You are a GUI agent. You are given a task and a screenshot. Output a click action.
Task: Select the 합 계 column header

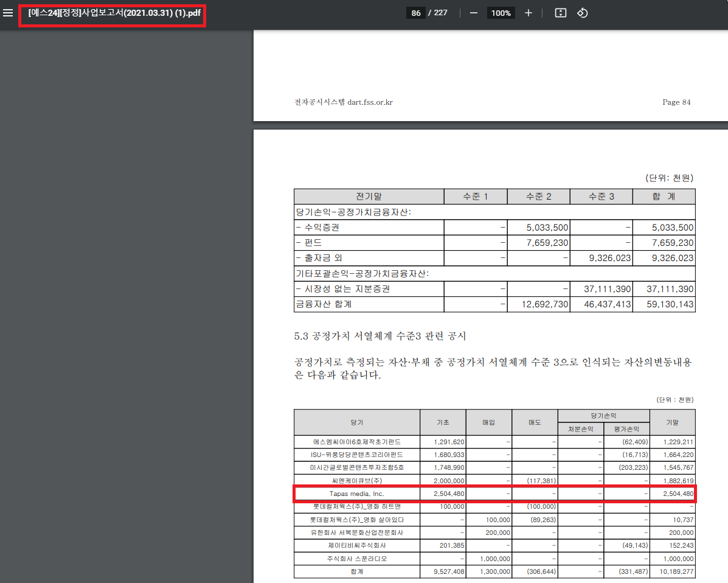[664, 197]
